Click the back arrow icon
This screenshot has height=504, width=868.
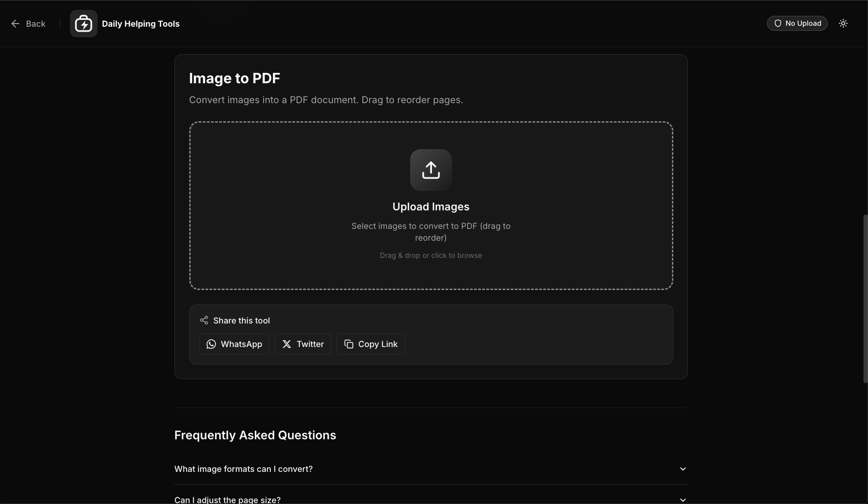[x=15, y=24]
